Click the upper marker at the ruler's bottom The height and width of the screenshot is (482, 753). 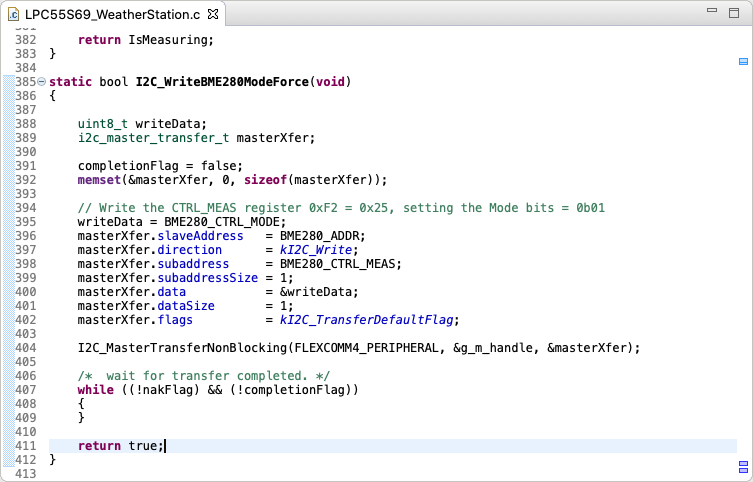click(743, 464)
